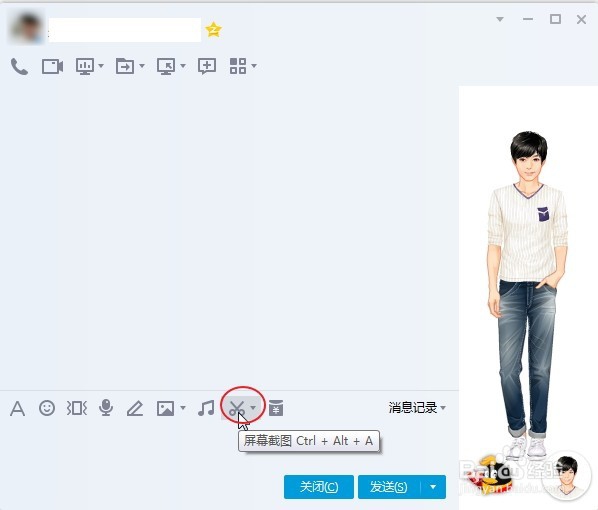This screenshot has width=598, height=510.
Task: Open the emoji picker
Action: (47, 408)
